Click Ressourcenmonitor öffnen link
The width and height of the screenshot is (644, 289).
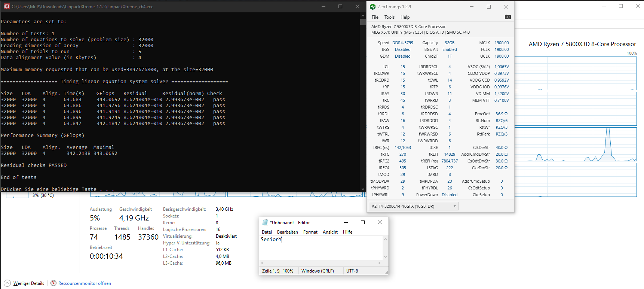[x=85, y=283]
